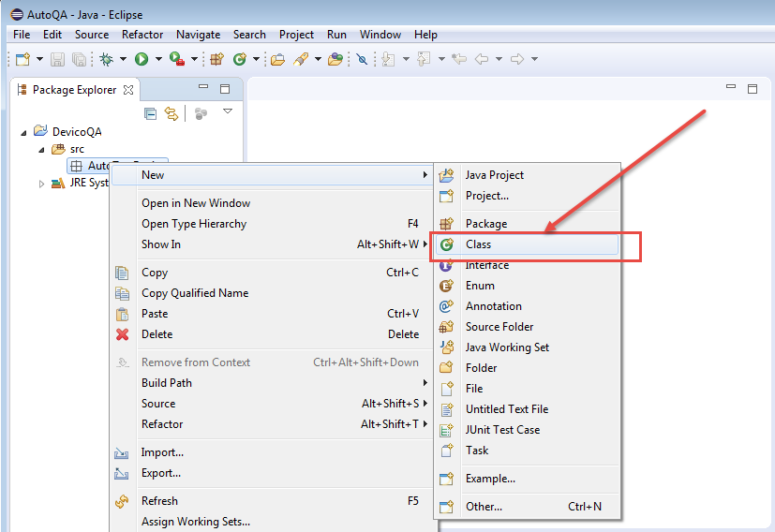Open the Back history dropdown arrow
Screen dimensions: 775x532
click(499, 59)
